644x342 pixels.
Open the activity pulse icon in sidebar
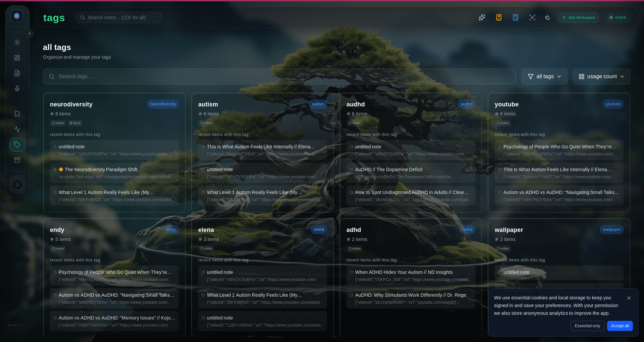[x=17, y=129]
